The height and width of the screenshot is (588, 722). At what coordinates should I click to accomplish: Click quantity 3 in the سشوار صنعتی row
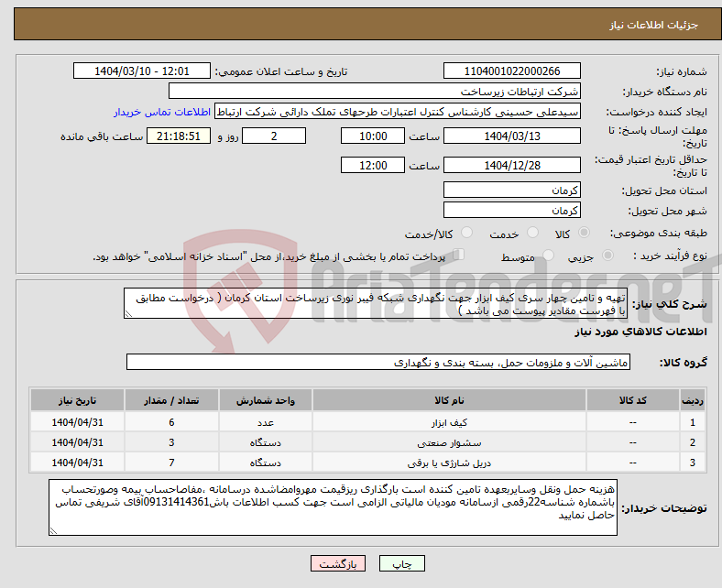[171, 442]
